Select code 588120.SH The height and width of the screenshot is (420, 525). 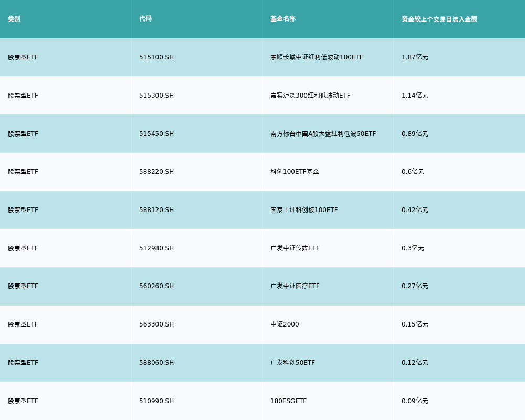[x=156, y=210]
